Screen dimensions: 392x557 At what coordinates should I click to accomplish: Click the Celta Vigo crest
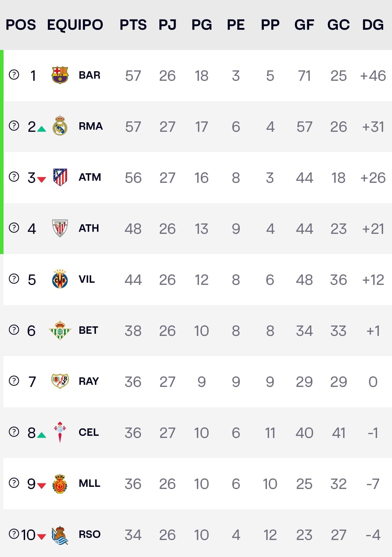point(60,432)
